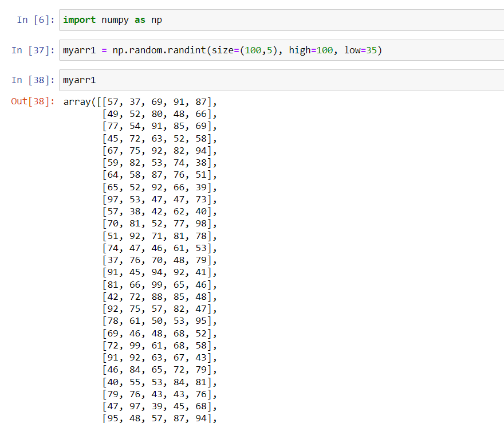Click output row [70, 81, 52, 77, 98]
Image resolution: width=504 pixels, height=423 pixels.
coord(159,224)
